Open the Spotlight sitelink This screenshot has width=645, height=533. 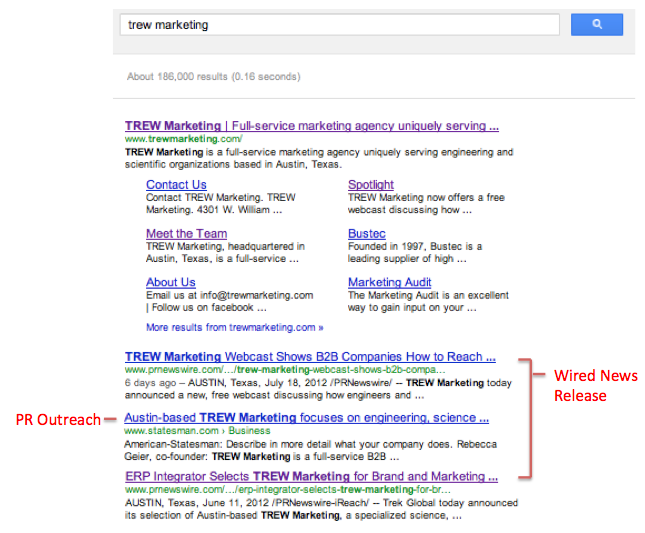[371, 185]
